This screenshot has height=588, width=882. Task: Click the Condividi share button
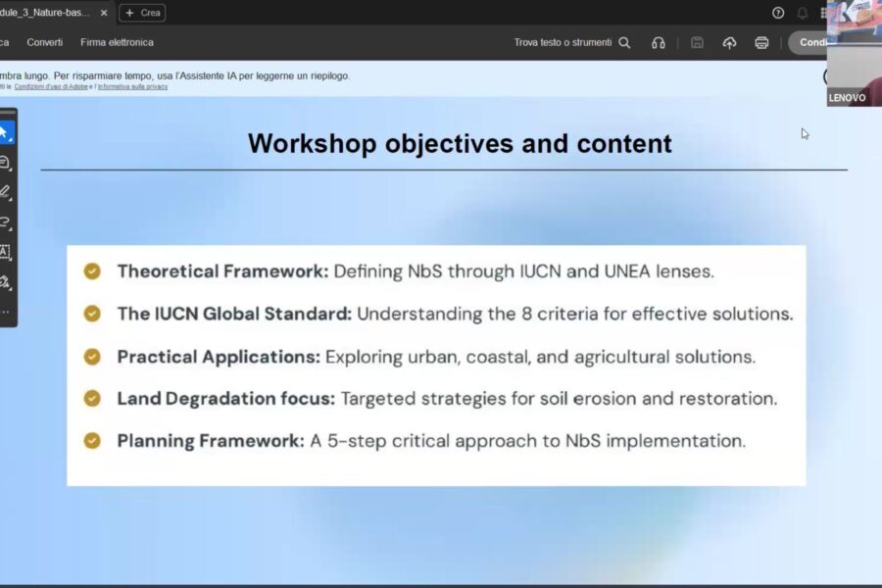(808, 43)
